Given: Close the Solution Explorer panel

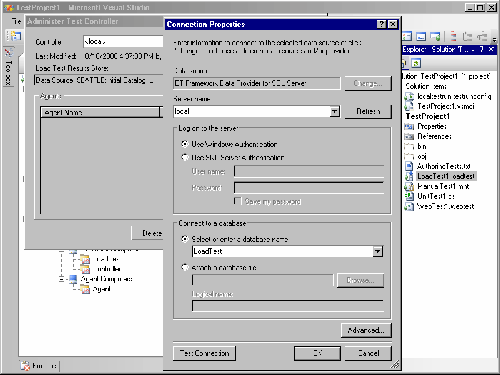Looking at the screenshot, I should pos(491,49).
